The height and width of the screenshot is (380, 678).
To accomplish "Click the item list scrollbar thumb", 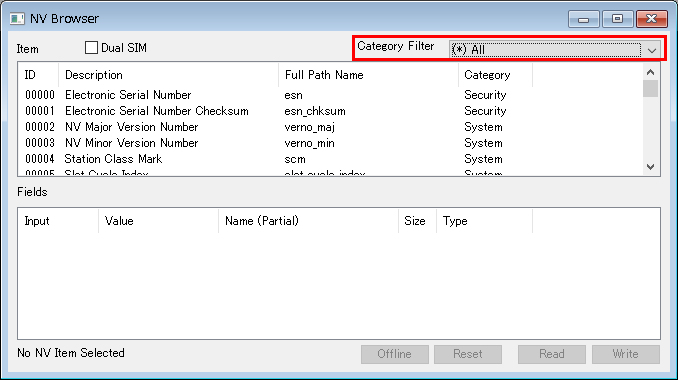I will [x=651, y=89].
